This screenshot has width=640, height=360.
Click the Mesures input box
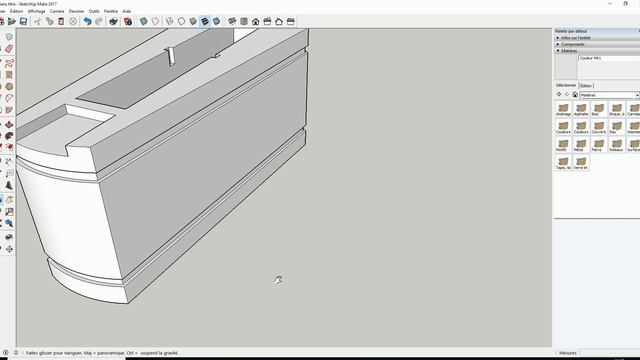click(x=609, y=353)
